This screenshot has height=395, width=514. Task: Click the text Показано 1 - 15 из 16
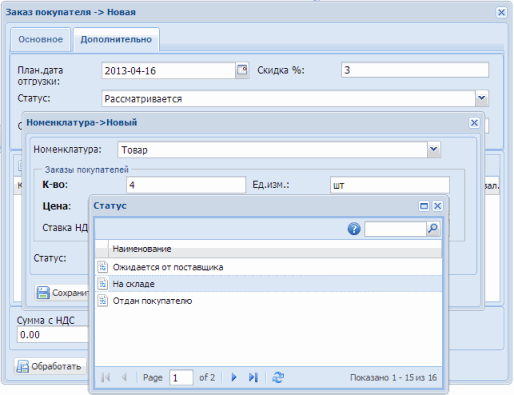point(393,378)
